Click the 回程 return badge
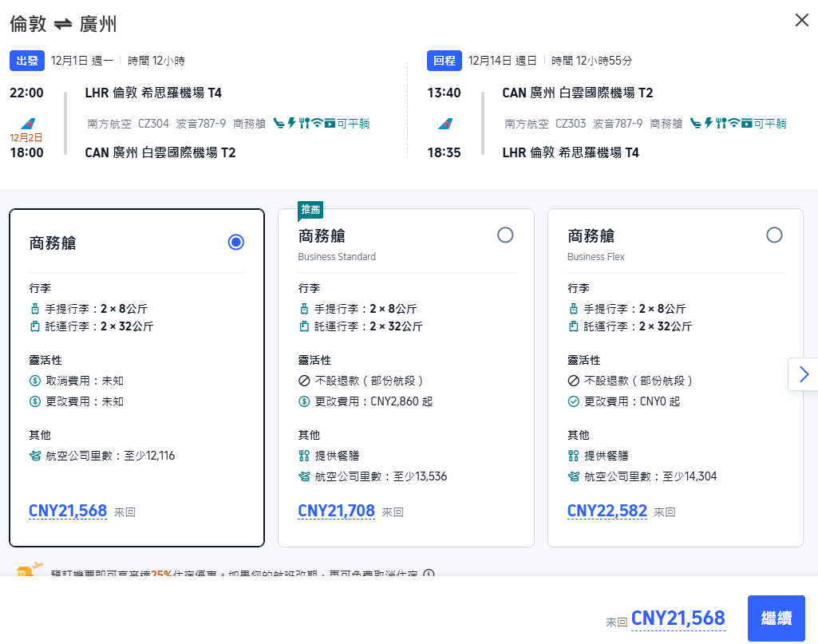This screenshot has width=818, height=644. [445, 61]
